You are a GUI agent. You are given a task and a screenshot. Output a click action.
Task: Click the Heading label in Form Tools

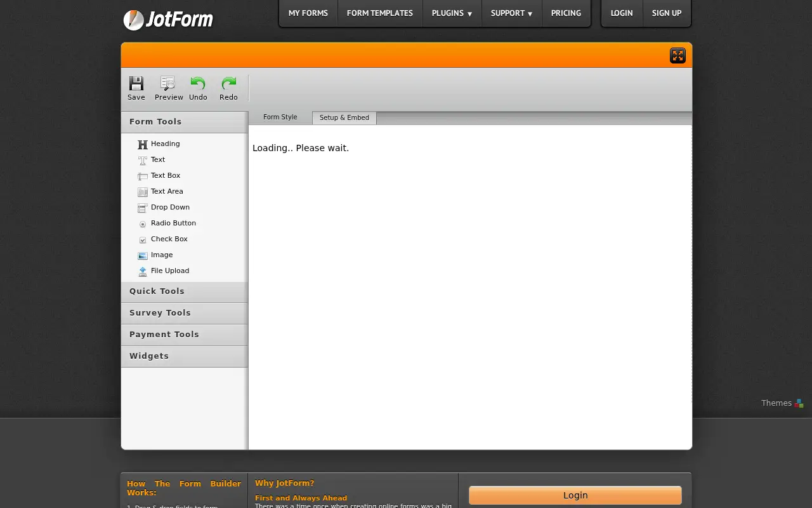[166, 144]
